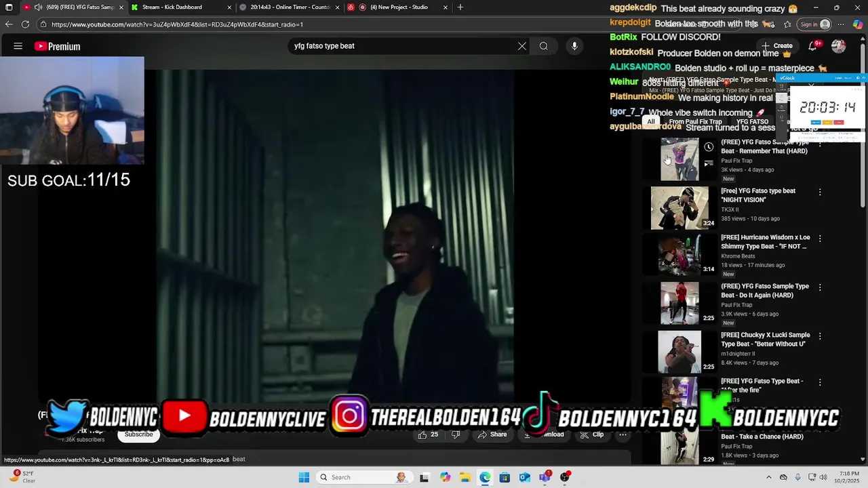Open options for Better Without U video
This screenshot has height=488, width=868.
[x=820, y=336]
